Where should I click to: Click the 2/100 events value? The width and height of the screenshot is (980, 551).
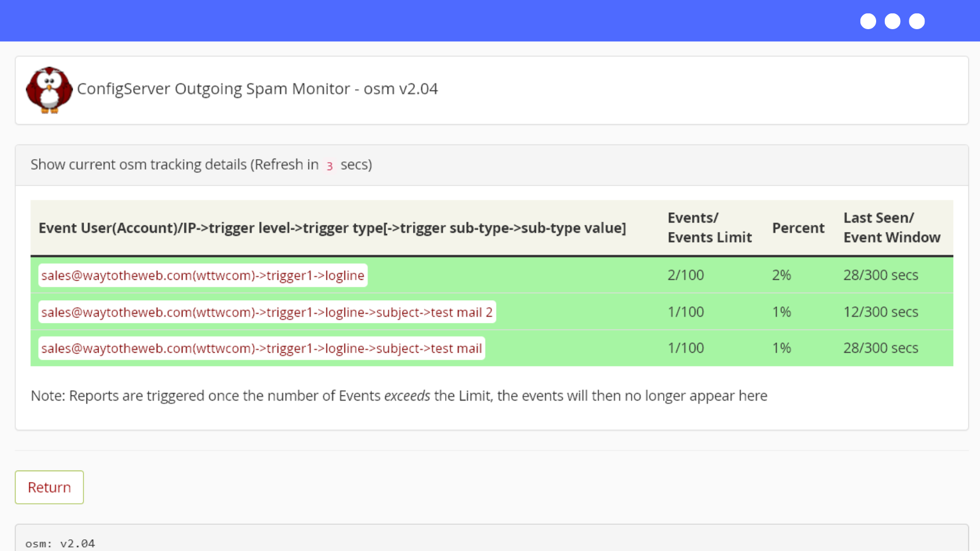tap(685, 275)
